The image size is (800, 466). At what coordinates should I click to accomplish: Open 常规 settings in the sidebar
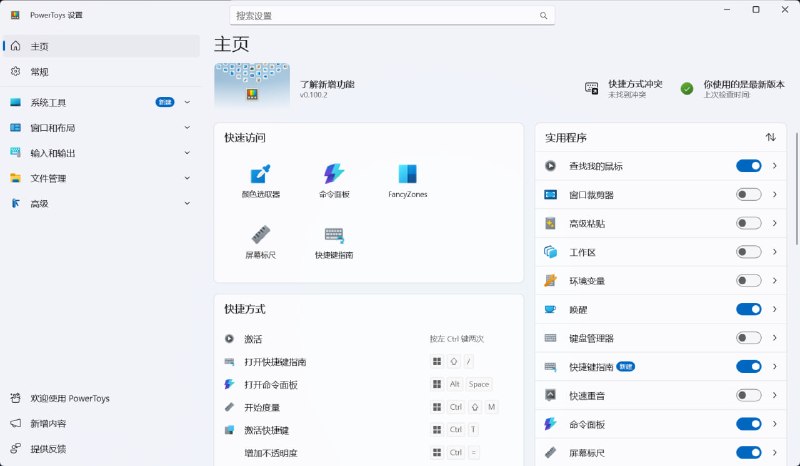(101, 71)
